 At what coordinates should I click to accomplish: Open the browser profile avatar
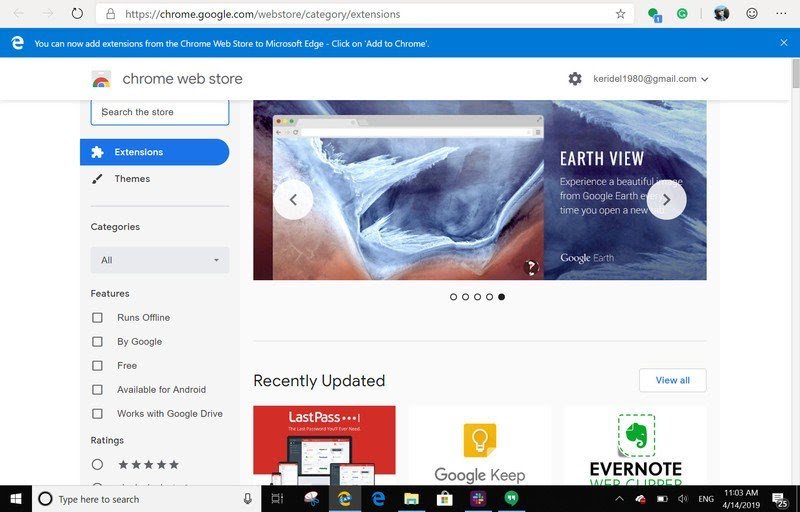[721, 14]
